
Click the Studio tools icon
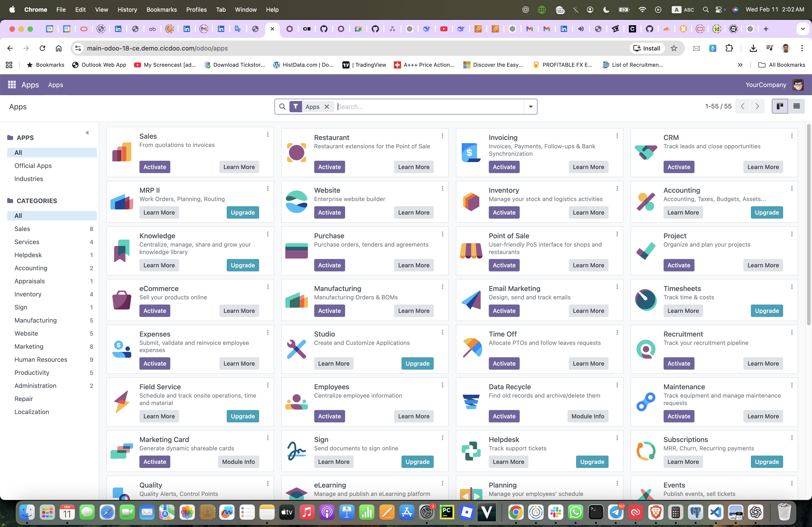[x=296, y=349]
